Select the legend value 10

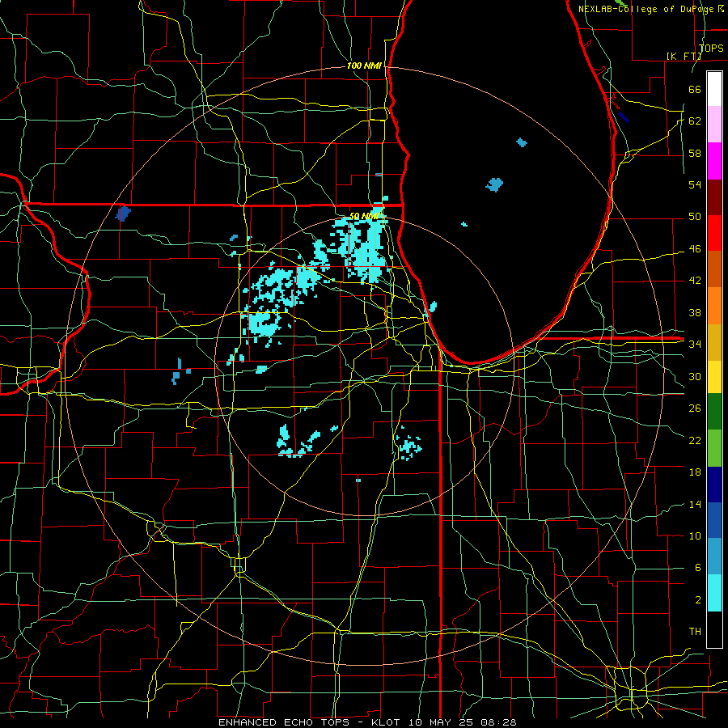(x=695, y=535)
